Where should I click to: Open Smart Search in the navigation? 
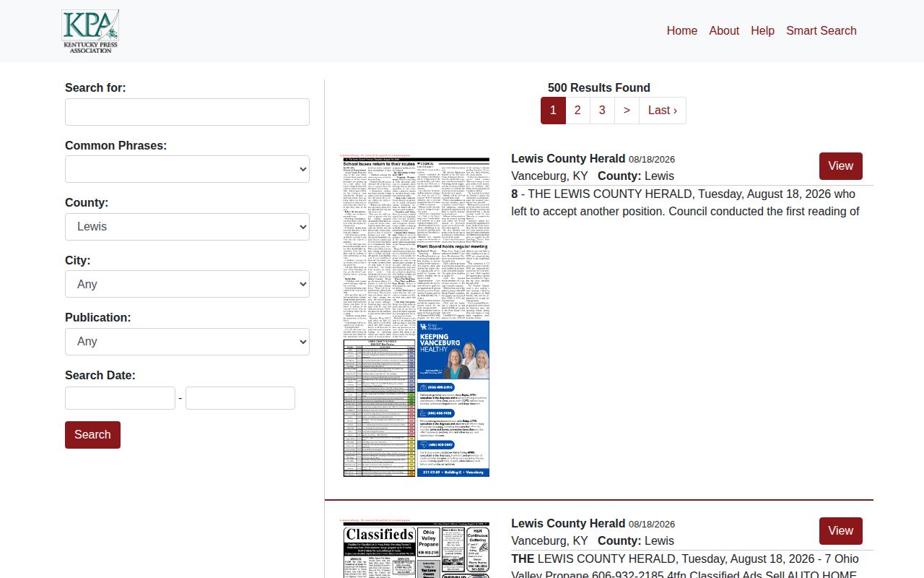[821, 30]
